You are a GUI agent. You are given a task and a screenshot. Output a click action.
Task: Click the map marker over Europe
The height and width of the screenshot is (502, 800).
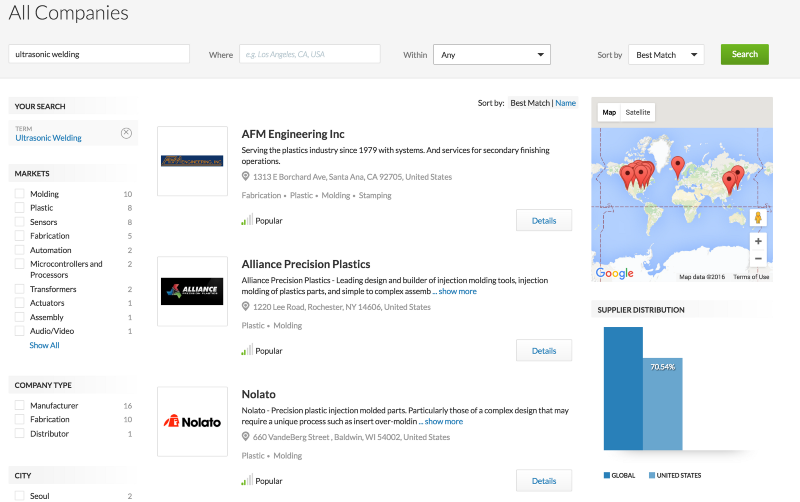point(678,166)
